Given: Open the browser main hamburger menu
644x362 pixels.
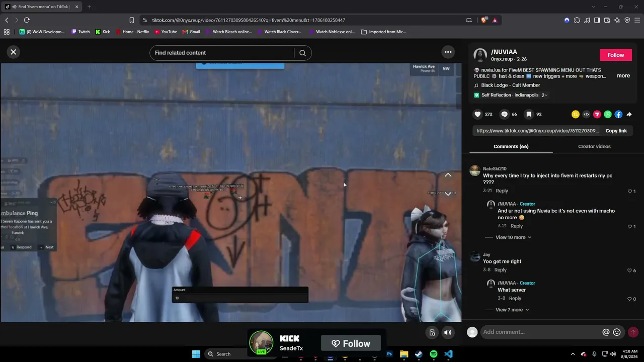Looking at the screenshot, I should 637,20.
